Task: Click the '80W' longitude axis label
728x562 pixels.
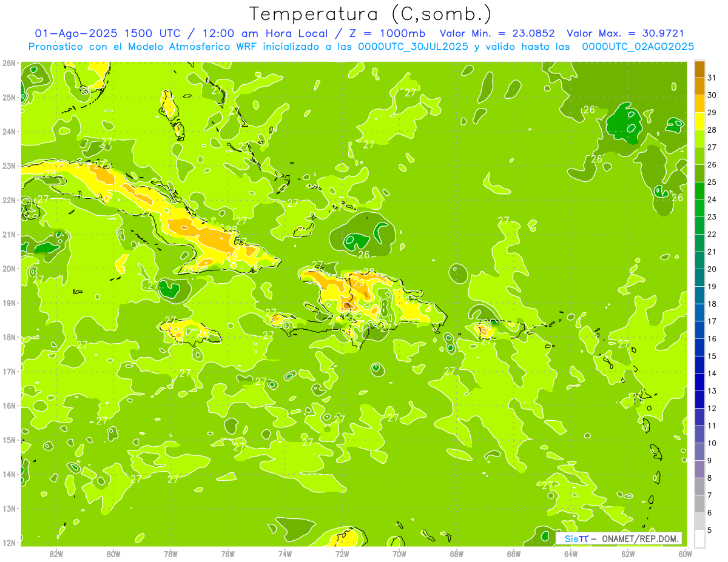Action: (113, 554)
